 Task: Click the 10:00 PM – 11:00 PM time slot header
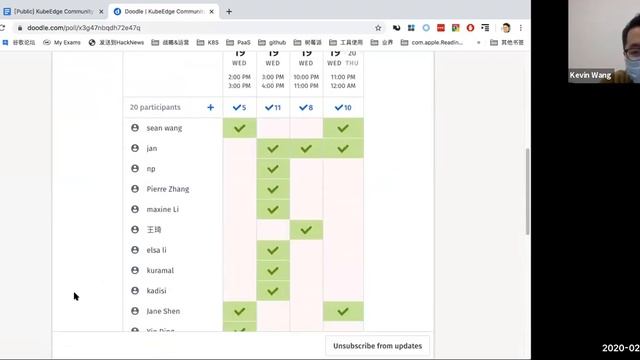pyautogui.click(x=306, y=81)
